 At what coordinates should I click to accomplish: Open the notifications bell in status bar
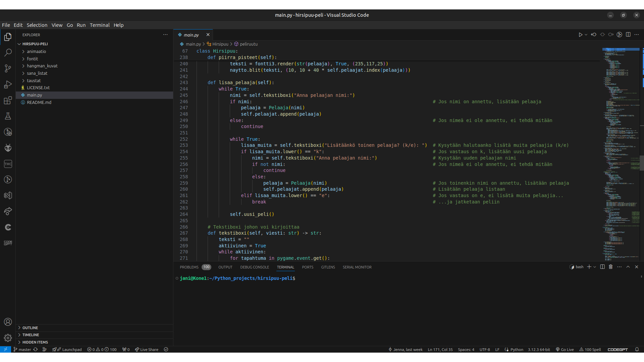tap(637, 349)
